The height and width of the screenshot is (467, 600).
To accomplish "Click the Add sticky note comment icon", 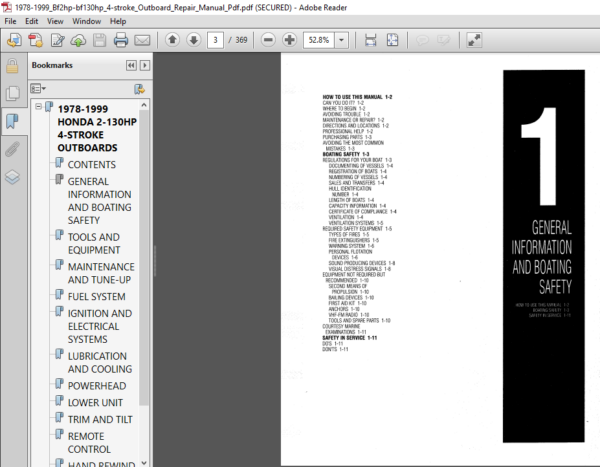I will (x=422, y=40).
